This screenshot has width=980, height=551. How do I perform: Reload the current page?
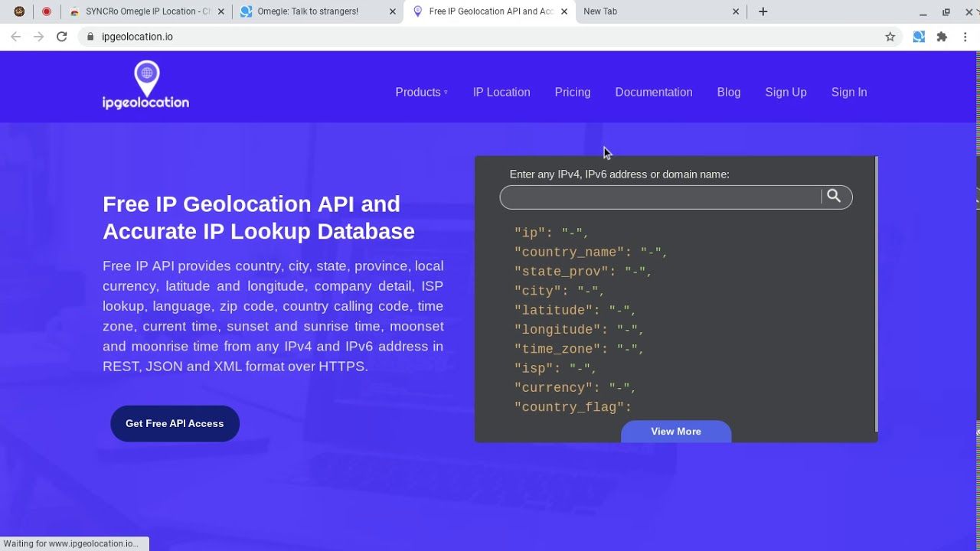pyautogui.click(x=62, y=37)
